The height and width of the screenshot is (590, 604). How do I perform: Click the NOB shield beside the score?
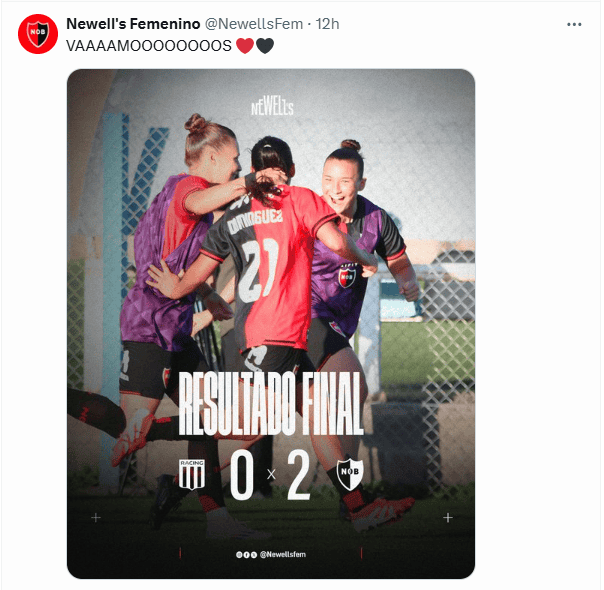point(350,473)
